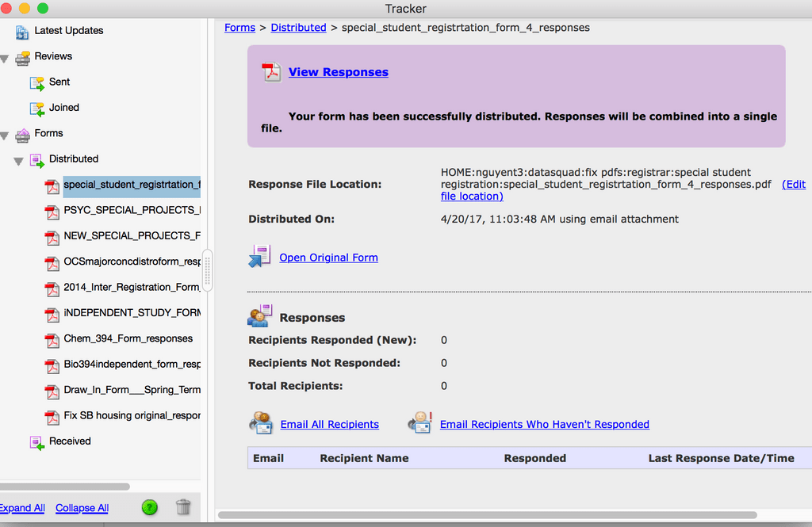Image resolution: width=812 pixels, height=527 pixels.
Task: Click the Open Original Form icon
Action: point(262,257)
